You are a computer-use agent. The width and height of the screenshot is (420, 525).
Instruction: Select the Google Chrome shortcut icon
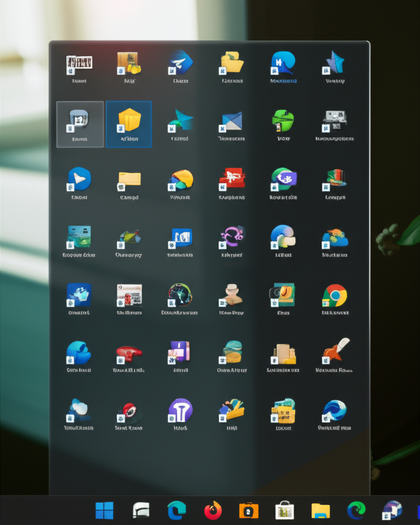coord(334,295)
